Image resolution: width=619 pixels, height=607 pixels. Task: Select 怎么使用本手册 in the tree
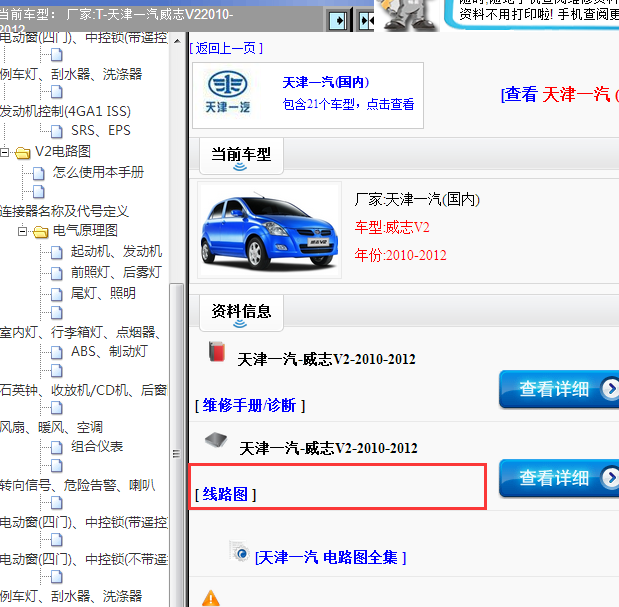point(98,172)
